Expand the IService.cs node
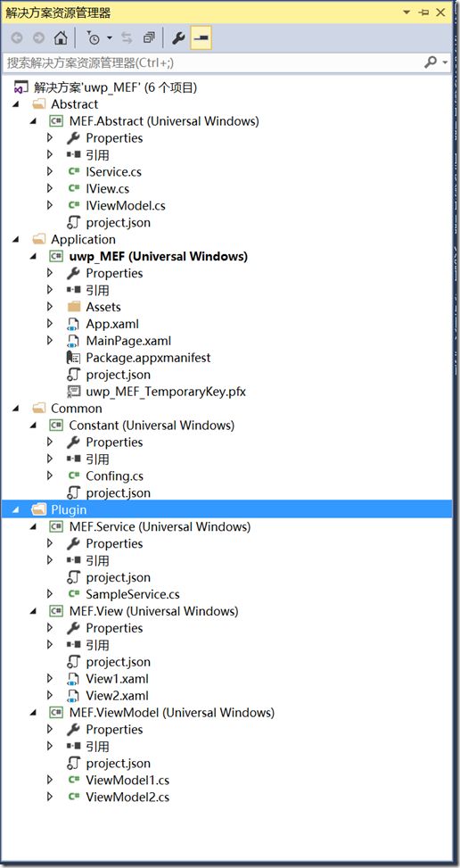The image size is (460, 868). [50, 171]
